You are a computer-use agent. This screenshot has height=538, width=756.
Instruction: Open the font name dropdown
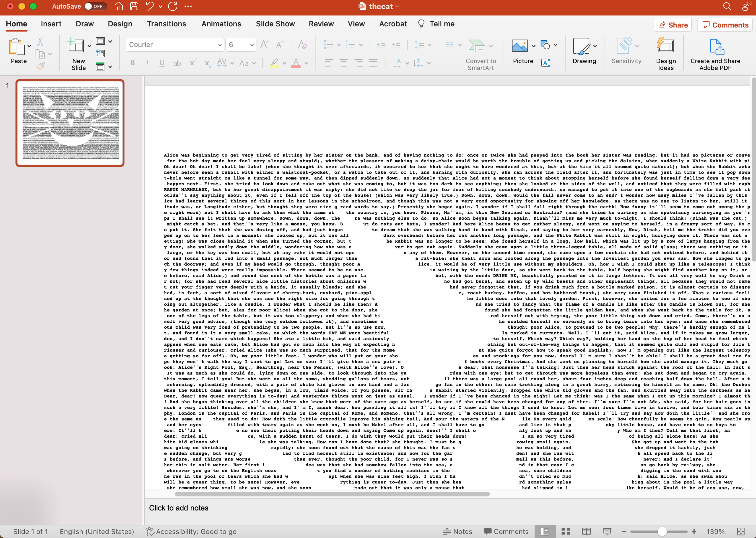click(219, 44)
